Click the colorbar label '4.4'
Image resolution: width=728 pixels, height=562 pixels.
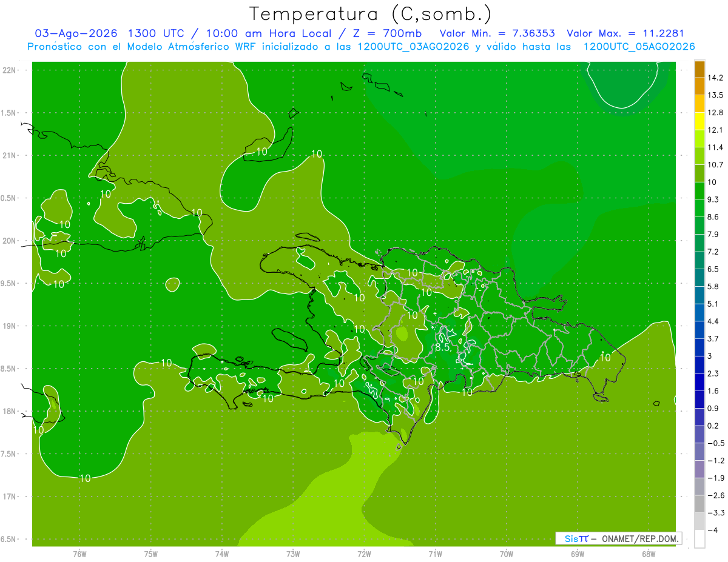coord(713,321)
